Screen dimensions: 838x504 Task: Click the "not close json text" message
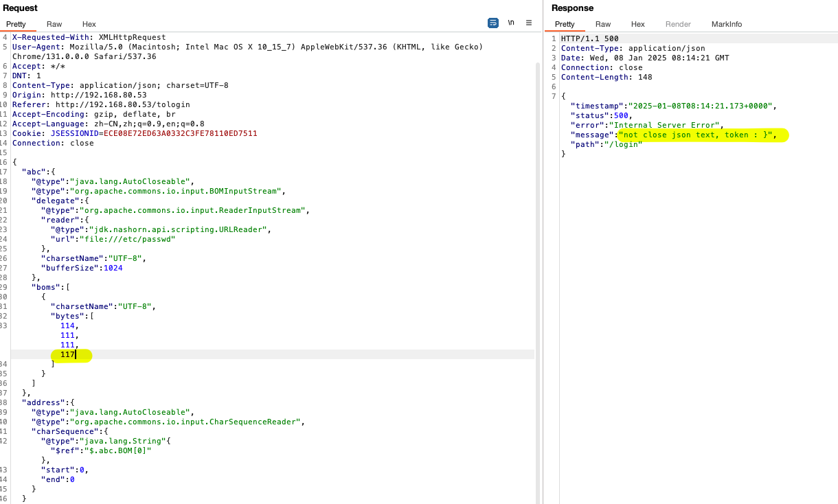click(x=696, y=135)
